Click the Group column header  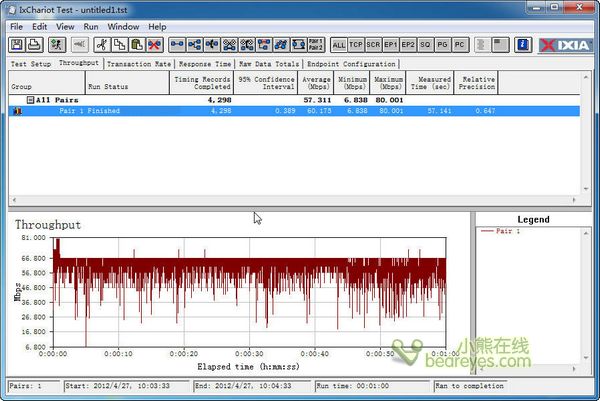47,83
